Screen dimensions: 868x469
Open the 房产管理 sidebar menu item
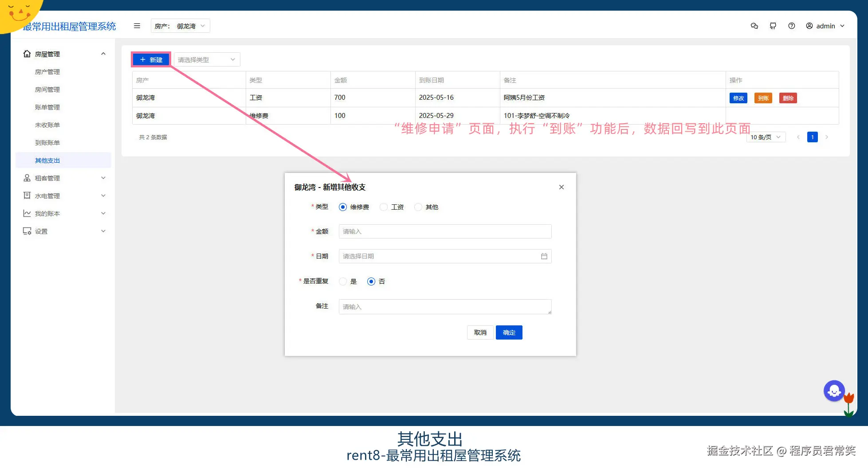pyautogui.click(x=47, y=71)
